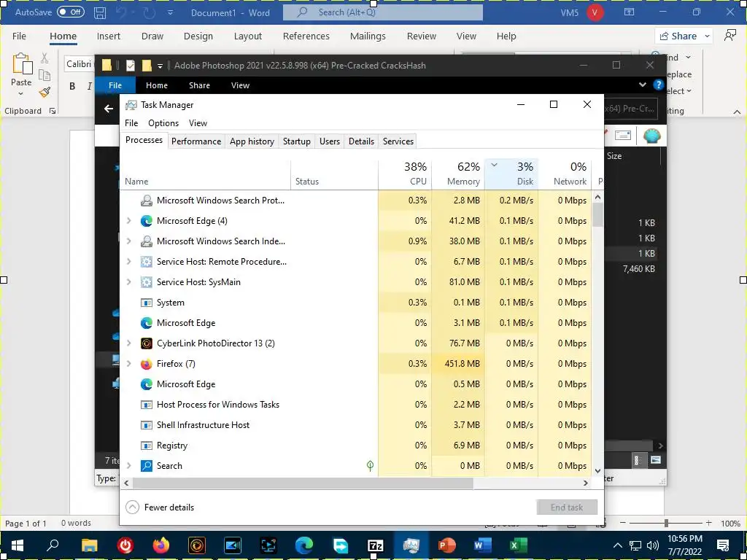This screenshot has width=747, height=560.
Task: Open 7-Zip from the taskbar
Action: pos(376,545)
